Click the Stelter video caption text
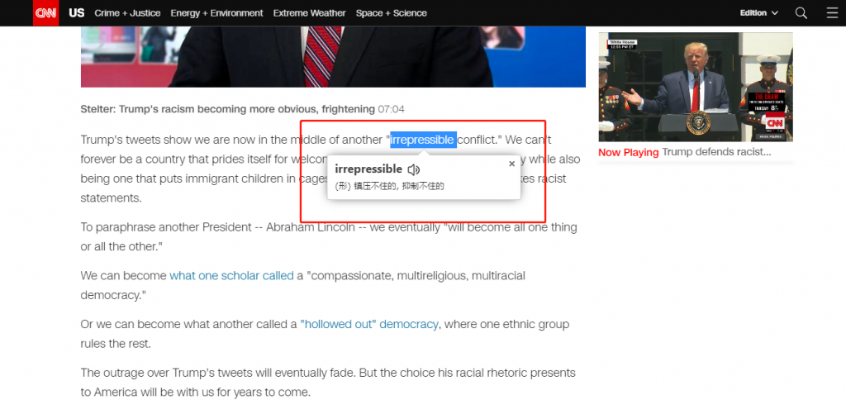Image resolution: width=846 pixels, height=400 pixels. (227, 108)
